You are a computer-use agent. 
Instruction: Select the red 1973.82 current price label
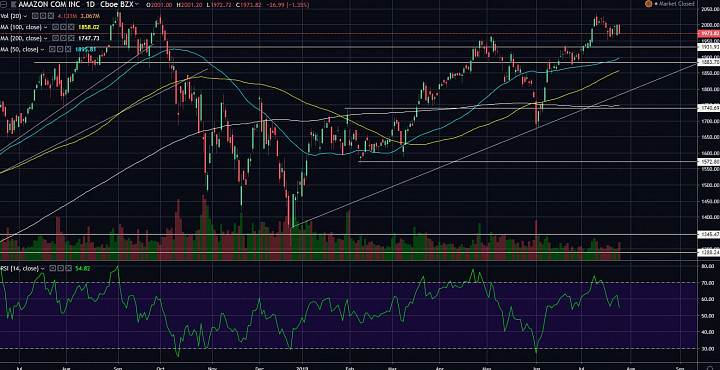pos(708,34)
